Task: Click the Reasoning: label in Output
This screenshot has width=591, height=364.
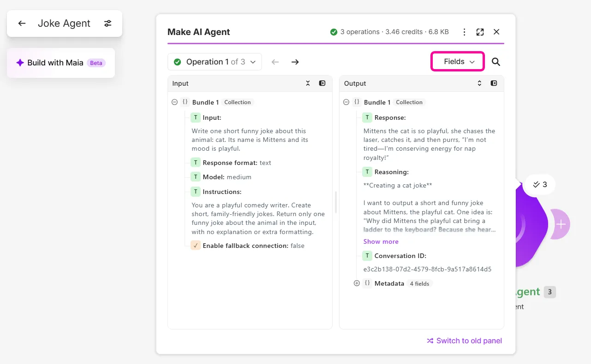Action: click(x=391, y=172)
